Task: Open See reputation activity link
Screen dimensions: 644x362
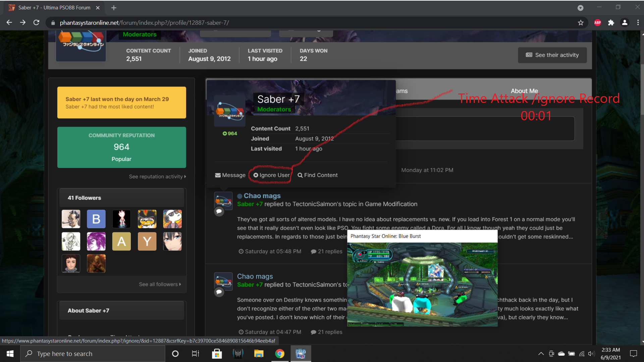Action: [x=157, y=177]
